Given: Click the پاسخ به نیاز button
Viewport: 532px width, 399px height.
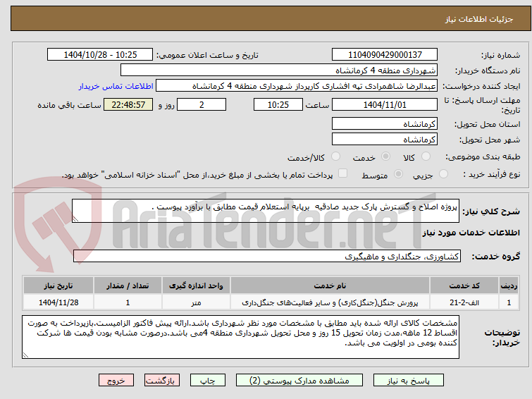Looking at the screenshot, I should (x=409, y=381).
